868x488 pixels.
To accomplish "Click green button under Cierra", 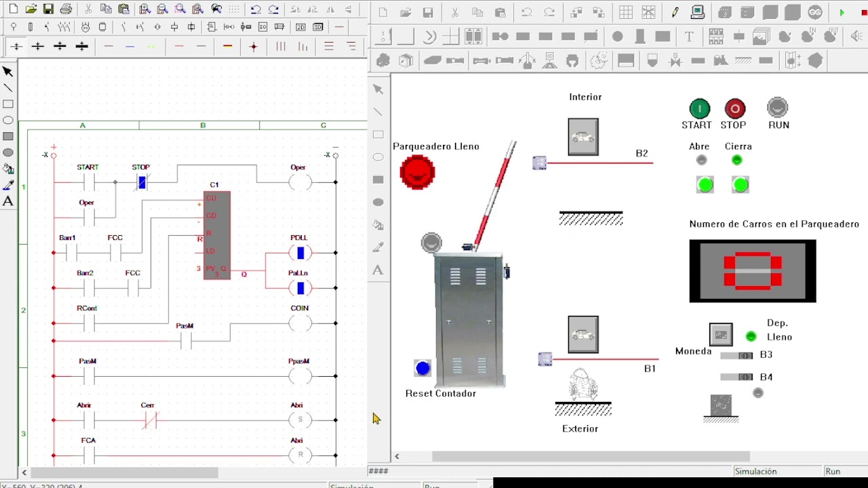I will (x=741, y=184).
